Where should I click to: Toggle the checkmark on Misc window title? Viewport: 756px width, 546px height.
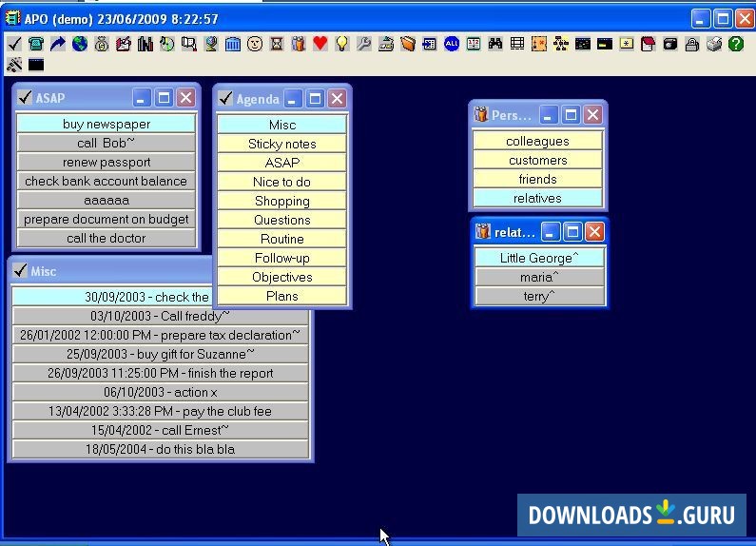[20, 271]
